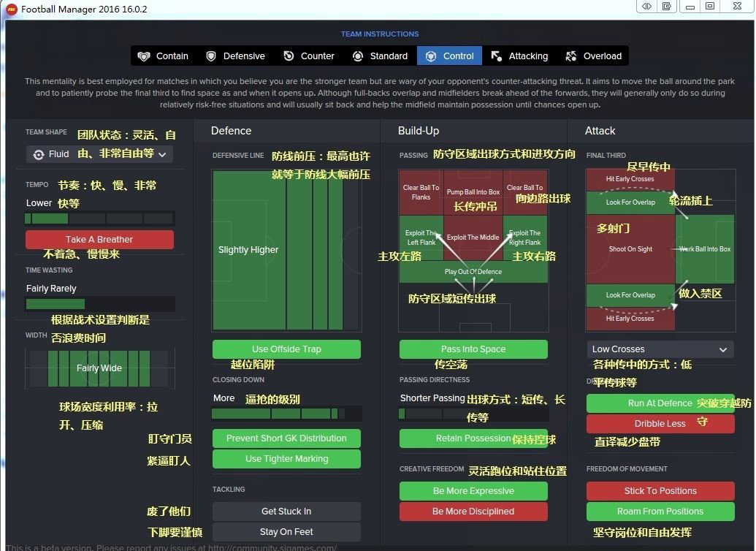
Task: Toggle Be More Disciplined
Action: click(473, 511)
